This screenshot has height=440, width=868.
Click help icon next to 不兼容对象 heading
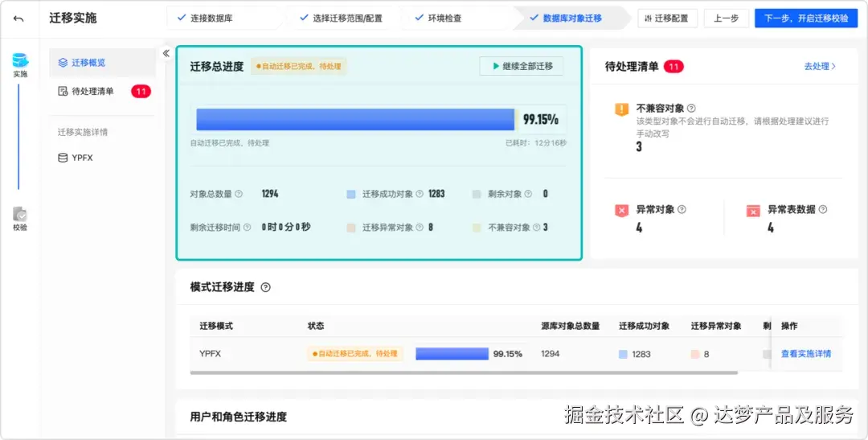pyautogui.click(x=691, y=109)
